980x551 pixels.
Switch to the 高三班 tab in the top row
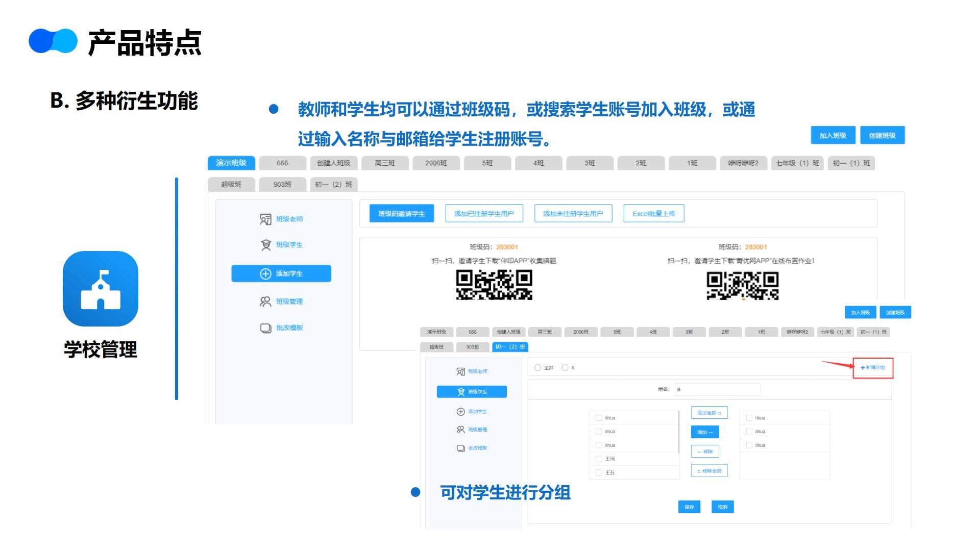pyautogui.click(x=385, y=163)
